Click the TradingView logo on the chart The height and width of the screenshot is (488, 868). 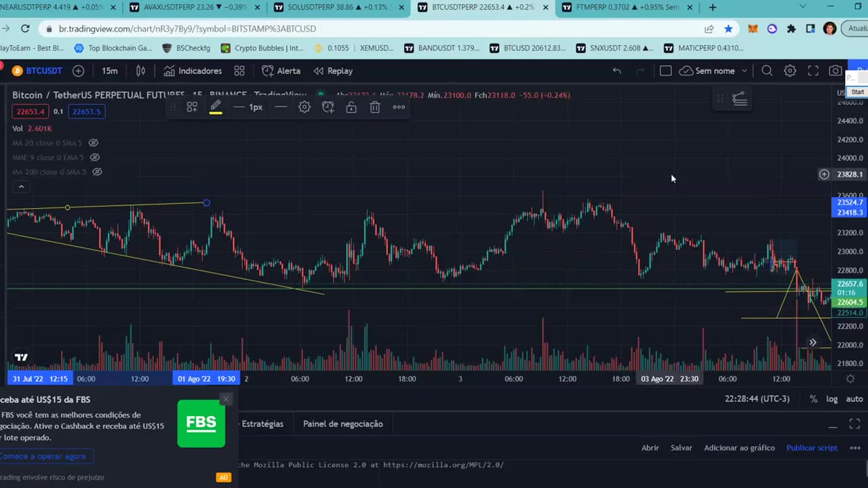click(x=21, y=357)
